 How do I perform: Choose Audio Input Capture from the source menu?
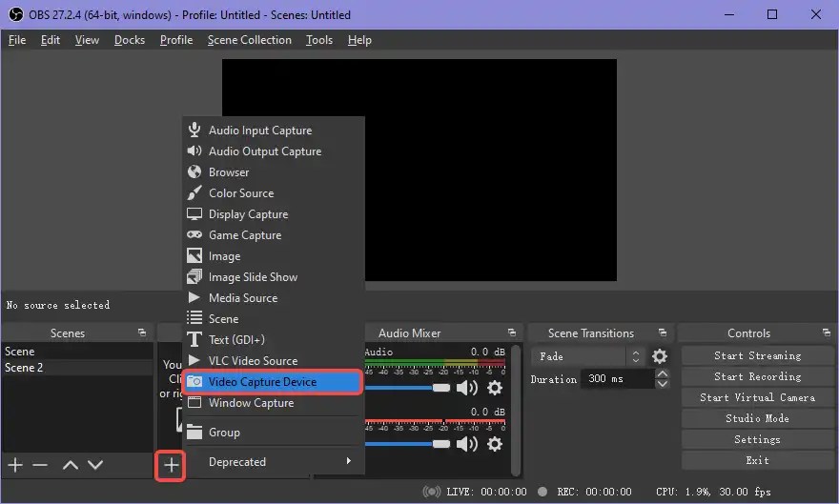(274, 130)
